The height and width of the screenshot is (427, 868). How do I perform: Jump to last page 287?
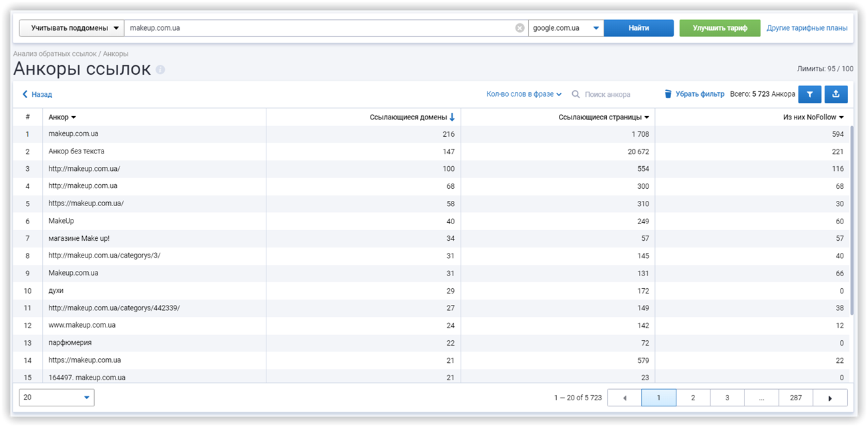click(795, 398)
